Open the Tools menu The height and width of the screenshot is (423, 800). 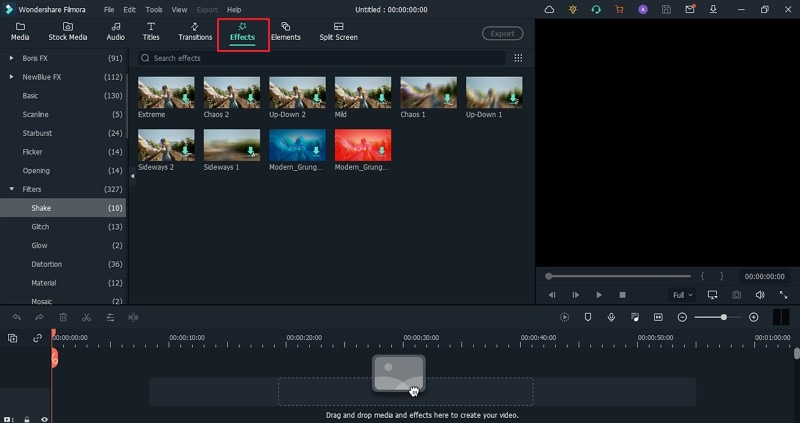point(154,10)
